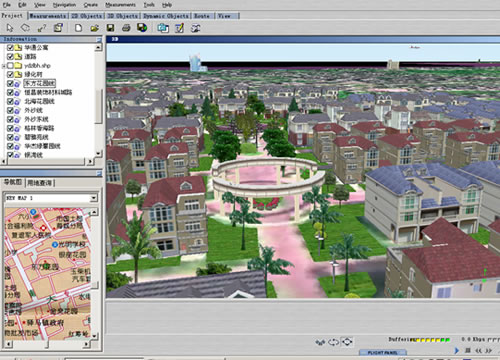Click the FLIGHT PANEL button

pos(383,352)
